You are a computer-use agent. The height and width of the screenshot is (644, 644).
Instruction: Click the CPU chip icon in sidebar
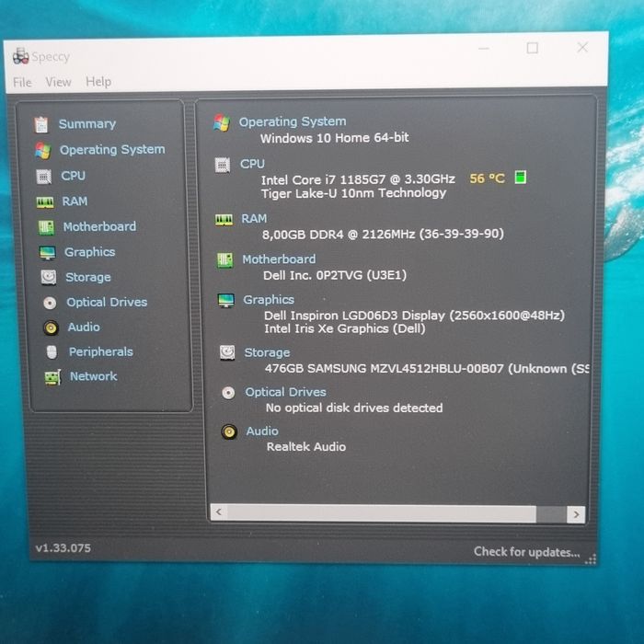(44, 177)
